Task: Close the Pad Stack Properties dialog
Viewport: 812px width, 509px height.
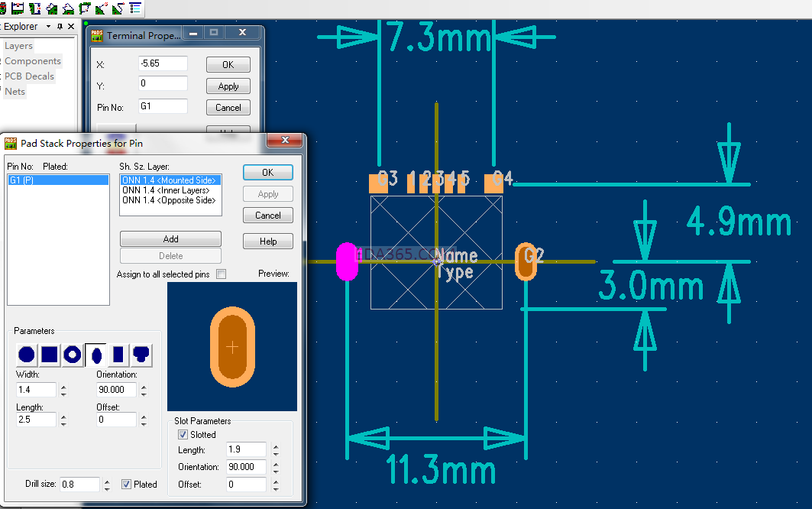Action: [x=285, y=140]
